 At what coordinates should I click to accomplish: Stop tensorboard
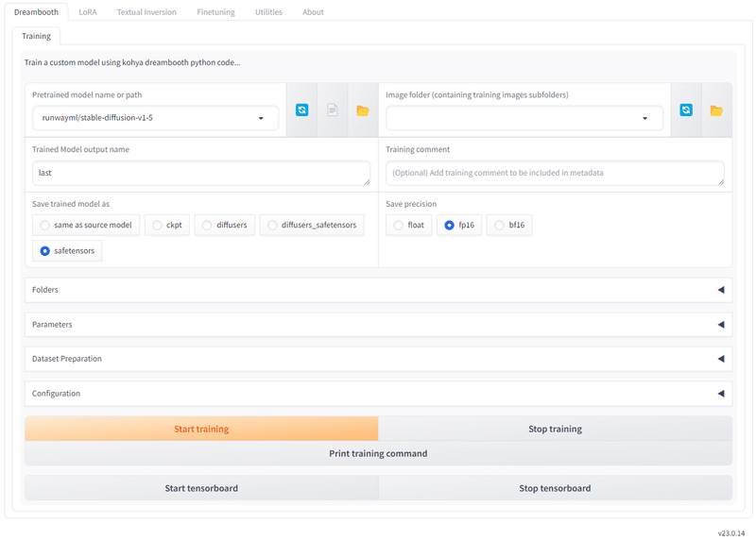click(555, 488)
